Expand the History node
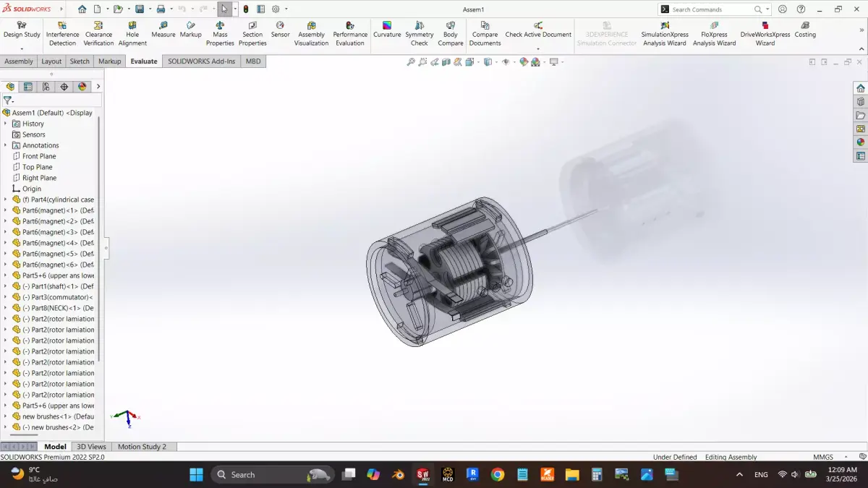The height and width of the screenshot is (488, 868). pyautogui.click(x=5, y=124)
